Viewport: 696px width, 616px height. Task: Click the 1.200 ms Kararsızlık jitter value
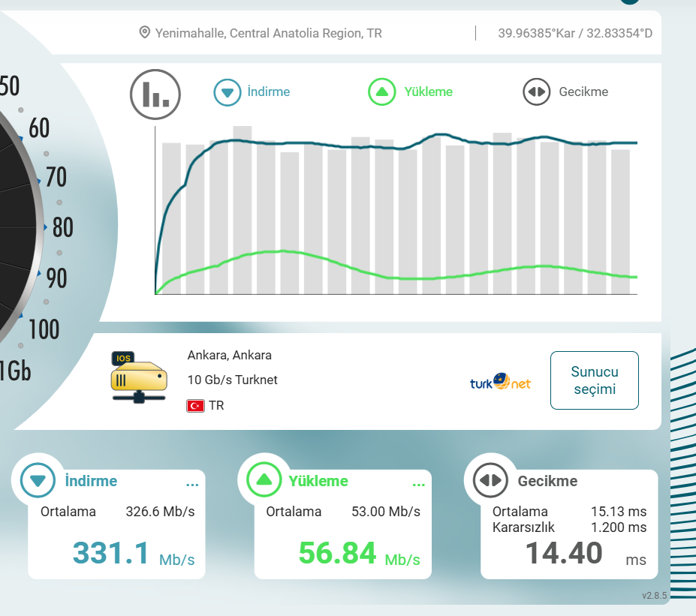pyautogui.click(x=619, y=527)
